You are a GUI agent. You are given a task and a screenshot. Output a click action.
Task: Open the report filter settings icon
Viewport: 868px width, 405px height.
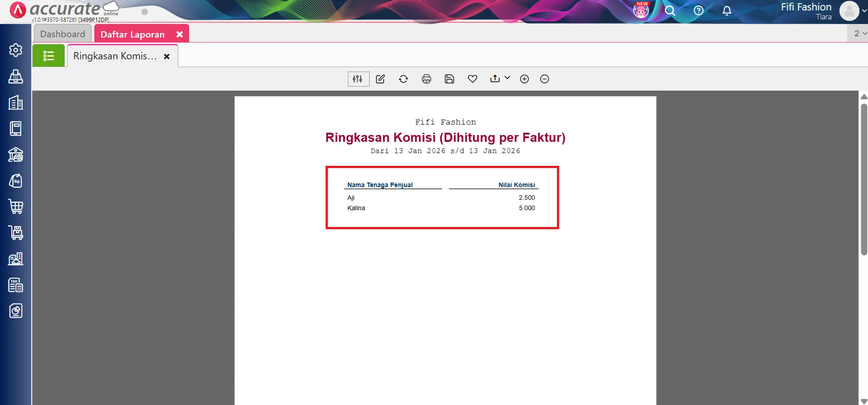click(x=358, y=79)
